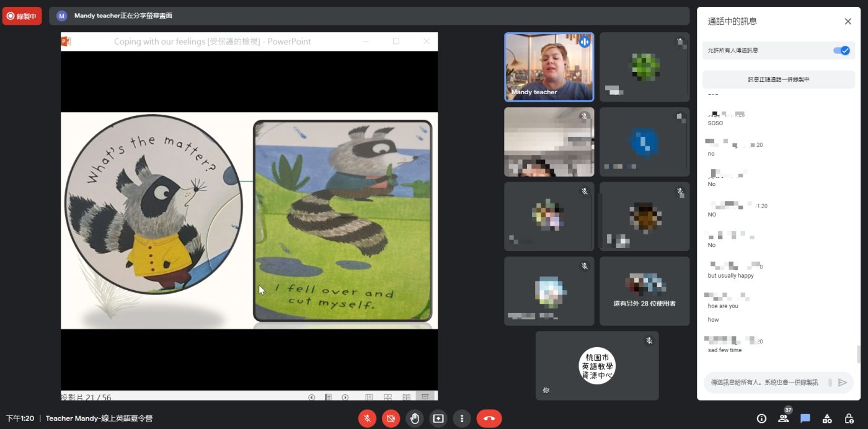
Task: Click the chat message input field
Action: (764, 383)
